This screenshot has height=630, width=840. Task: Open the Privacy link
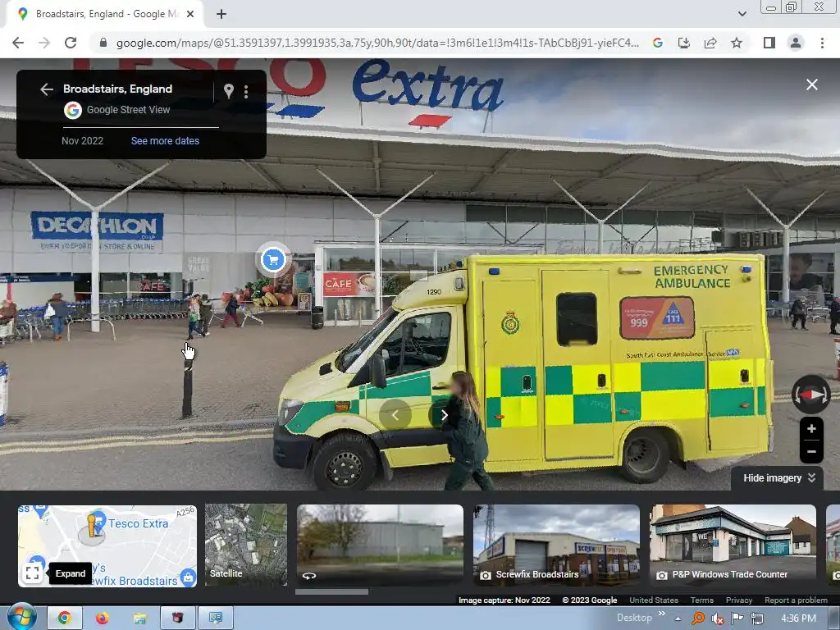click(x=739, y=600)
